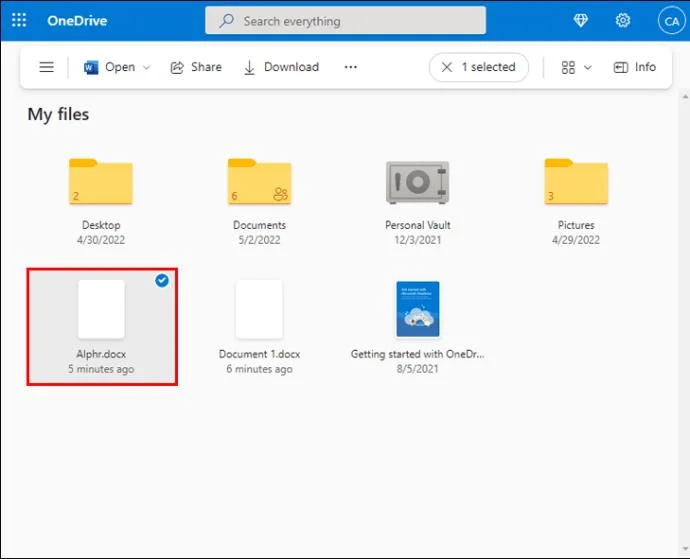Click the Download button
This screenshot has height=559, width=690.
[x=281, y=67]
